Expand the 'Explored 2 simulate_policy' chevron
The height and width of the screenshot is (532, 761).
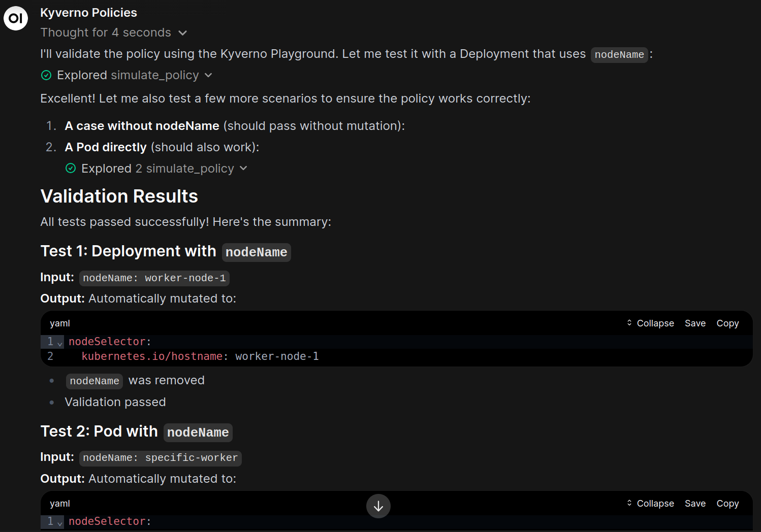(x=243, y=169)
